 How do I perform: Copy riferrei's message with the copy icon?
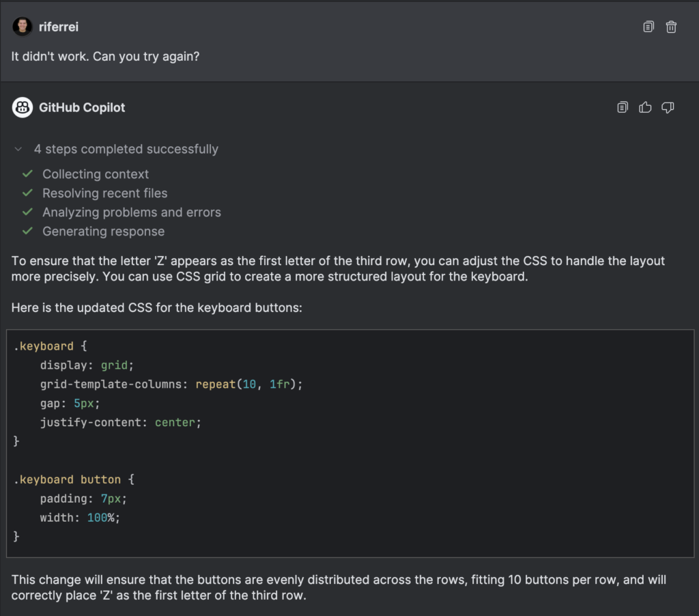click(x=648, y=27)
